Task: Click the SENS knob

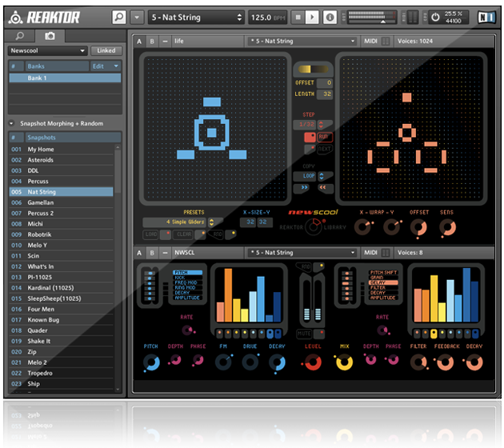Action: [x=447, y=227]
